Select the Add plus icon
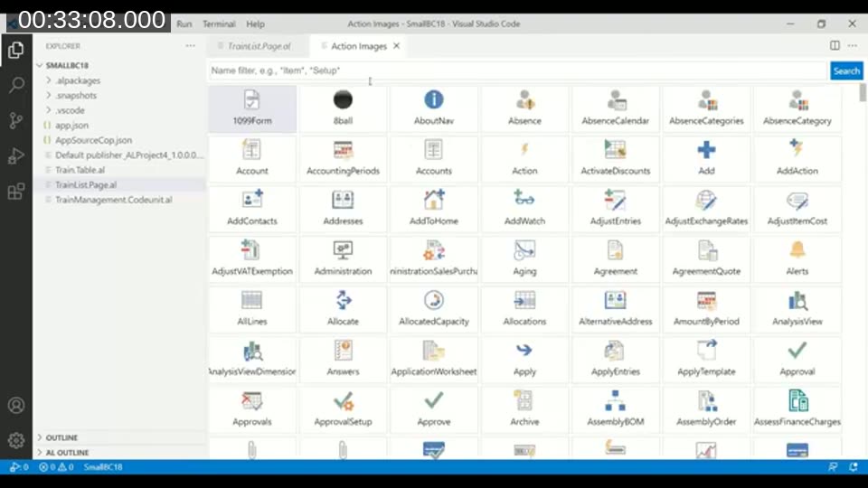Viewport: 868px width, 488px height. click(x=706, y=159)
